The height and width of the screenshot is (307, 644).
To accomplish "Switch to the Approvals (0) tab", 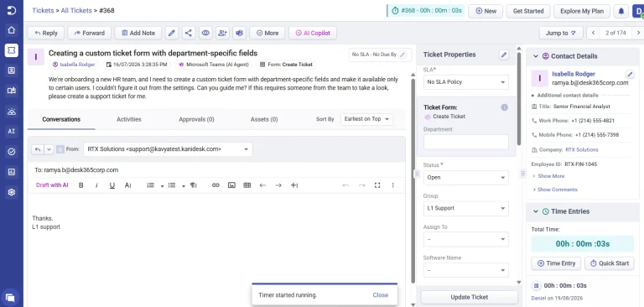I will click(x=196, y=120).
